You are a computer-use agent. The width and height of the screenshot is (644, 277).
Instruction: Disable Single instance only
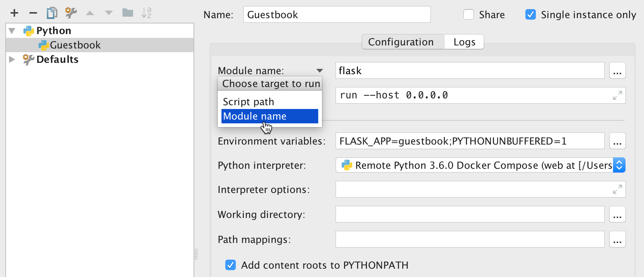(531, 15)
